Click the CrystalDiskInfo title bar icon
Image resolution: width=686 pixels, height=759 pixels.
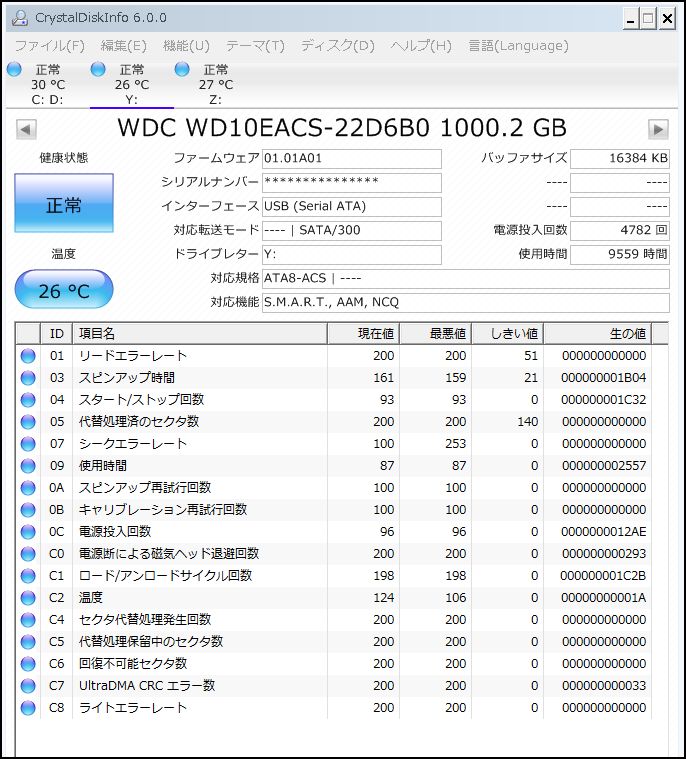tap(20, 18)
